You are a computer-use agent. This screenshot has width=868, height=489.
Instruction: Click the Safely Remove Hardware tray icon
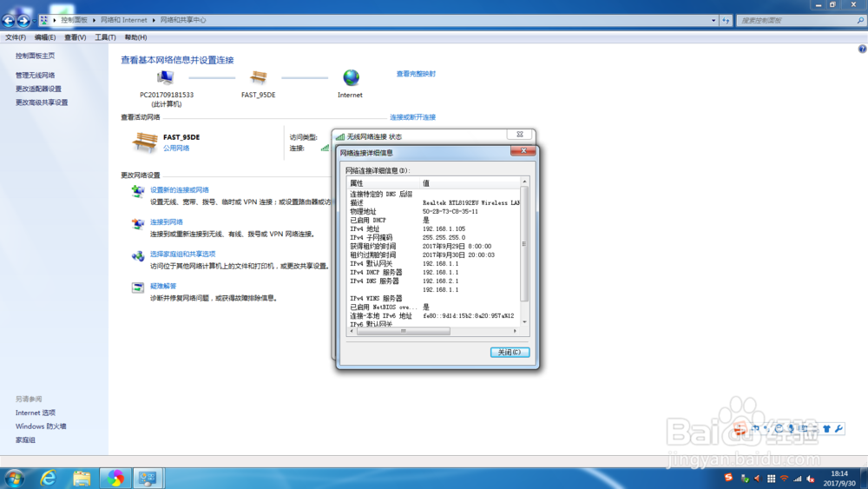pos(745,479)
